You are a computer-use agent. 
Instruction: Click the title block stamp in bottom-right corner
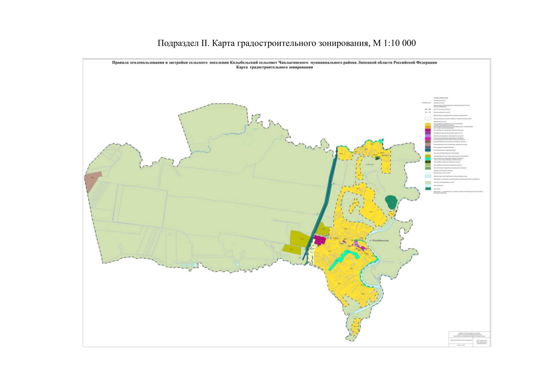point(469,339)
